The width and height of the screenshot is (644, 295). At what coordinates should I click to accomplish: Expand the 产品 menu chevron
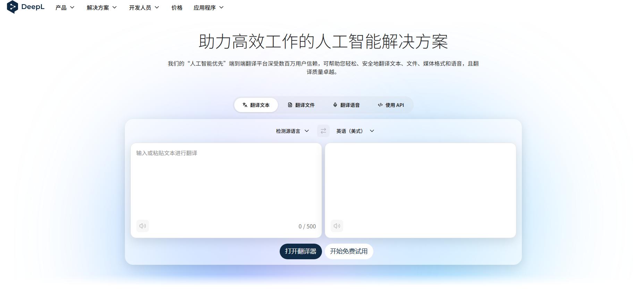(x=72, y=7)
